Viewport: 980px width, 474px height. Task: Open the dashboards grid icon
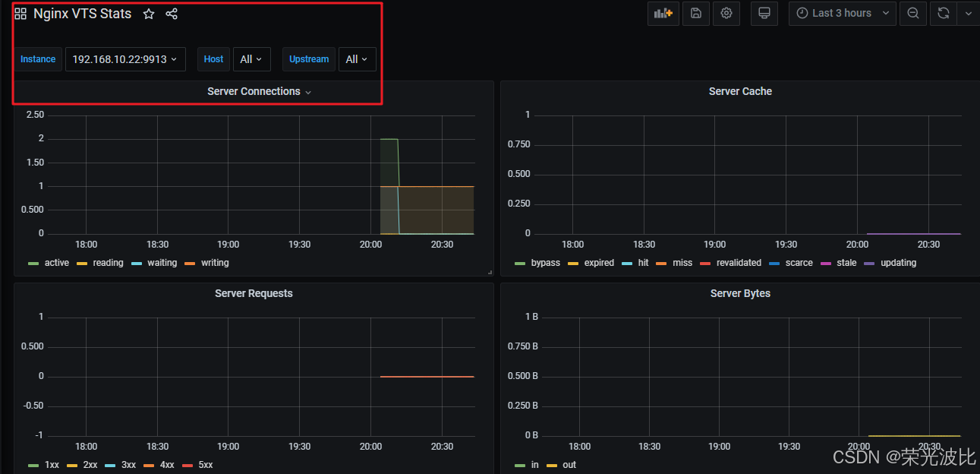(20, 14)
